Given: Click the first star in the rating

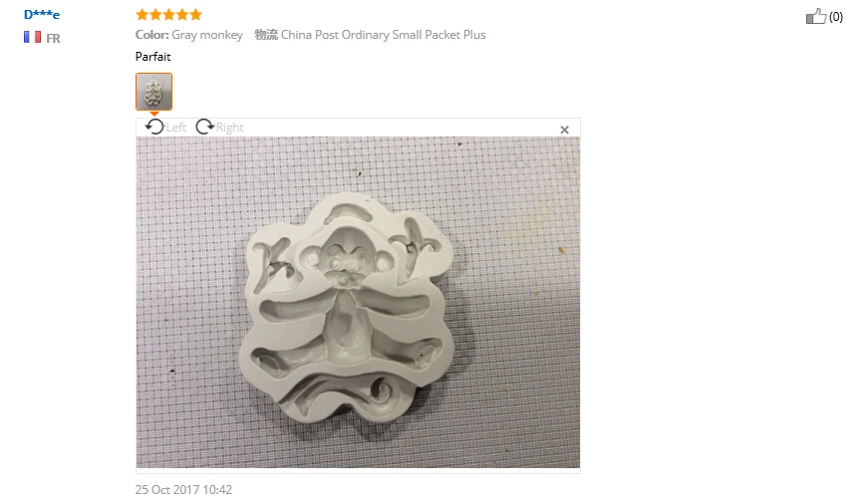Looking at the screenshot, I should tap(143, 15).
